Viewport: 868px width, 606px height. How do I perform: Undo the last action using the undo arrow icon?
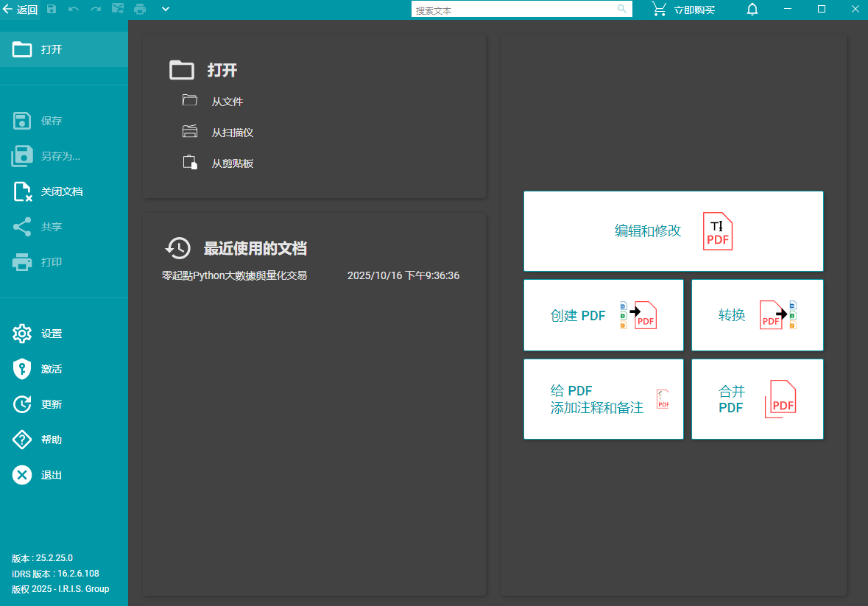pyautogui.click(x=73, y=9)
